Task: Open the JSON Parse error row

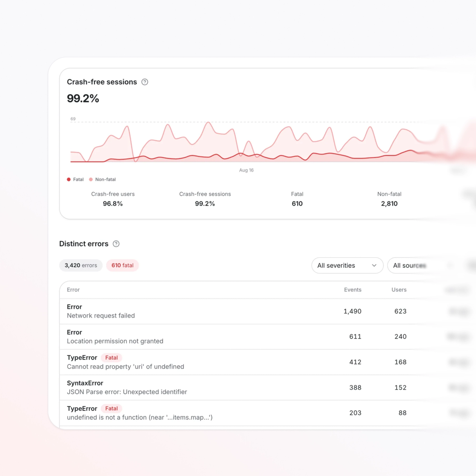Action: (267, 388)
